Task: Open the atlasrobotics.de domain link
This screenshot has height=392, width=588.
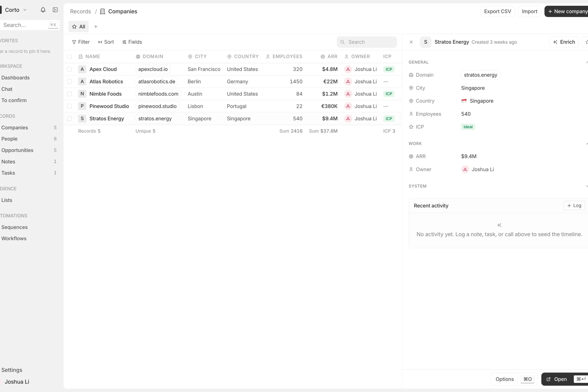Action: [x=156, y=81]
